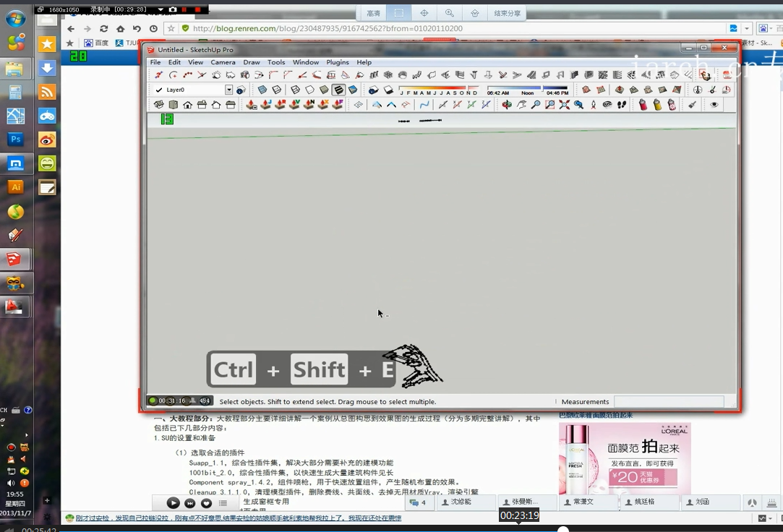Click the video player play button
The image size is (783, 532).
(173, 503)
